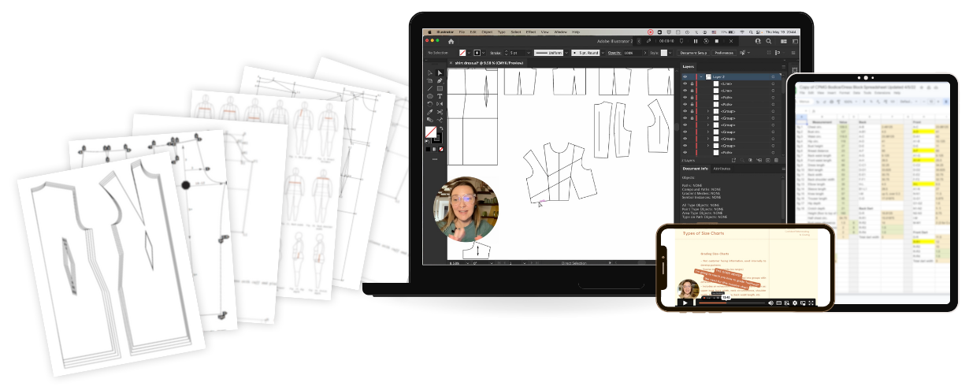Select the Type tool
This screenshot has width=980, height=390.
(440, 96)
